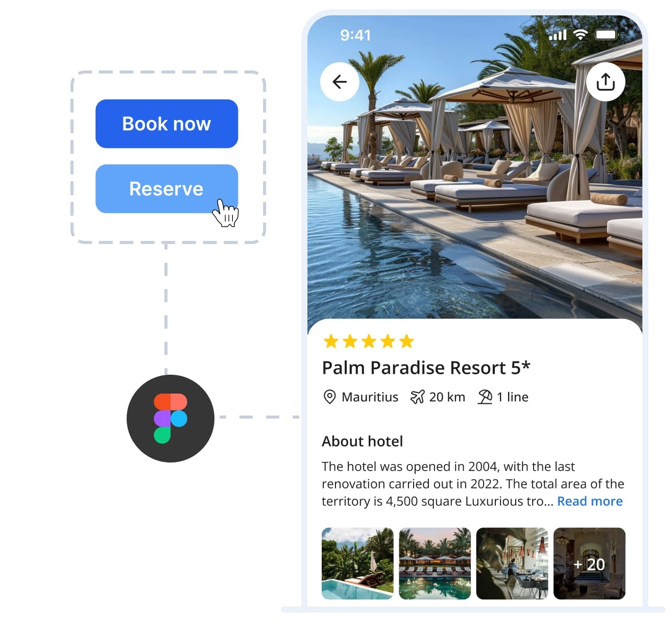Click the beach umbrella line icon

coord(485,397)
